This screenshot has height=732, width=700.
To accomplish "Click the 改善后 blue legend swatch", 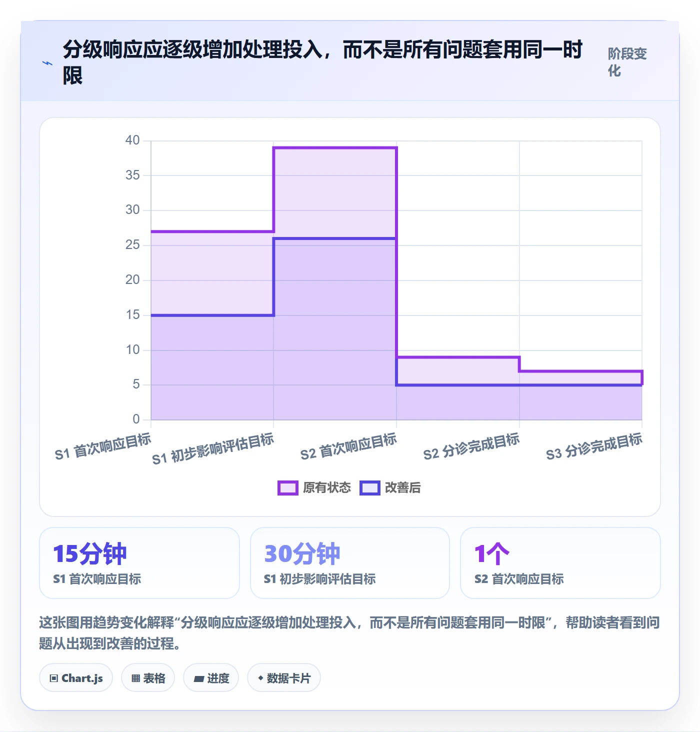I will pos(370,488).
